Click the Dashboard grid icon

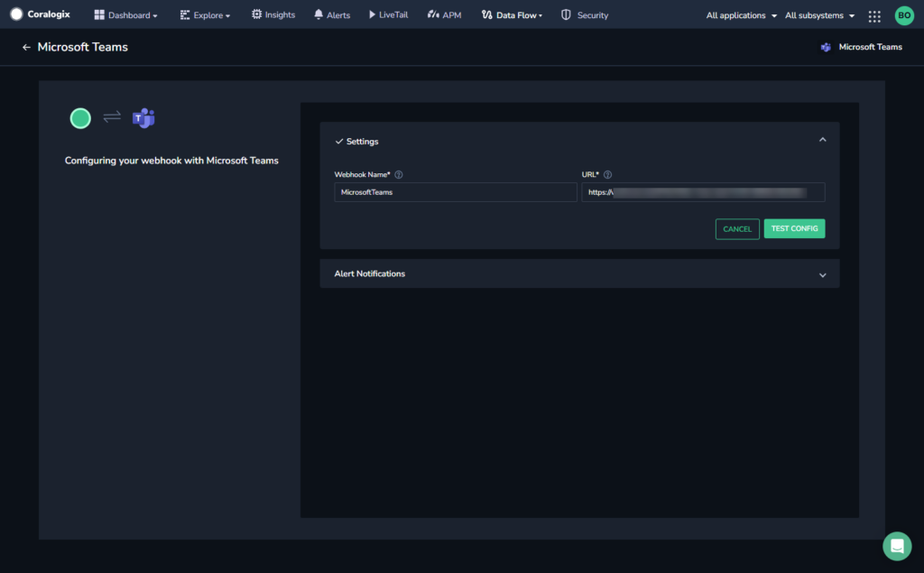tap(99, 14)
